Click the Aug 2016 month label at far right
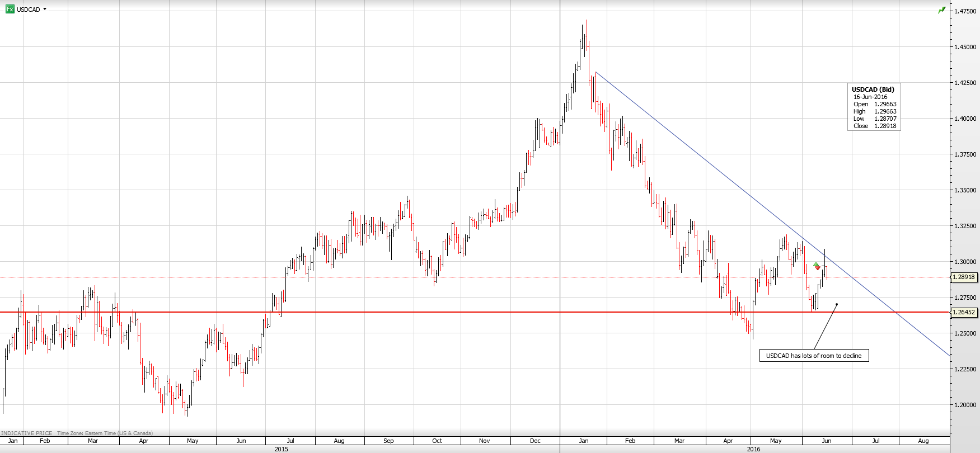 pyautogui.click(x=923, y=441)
